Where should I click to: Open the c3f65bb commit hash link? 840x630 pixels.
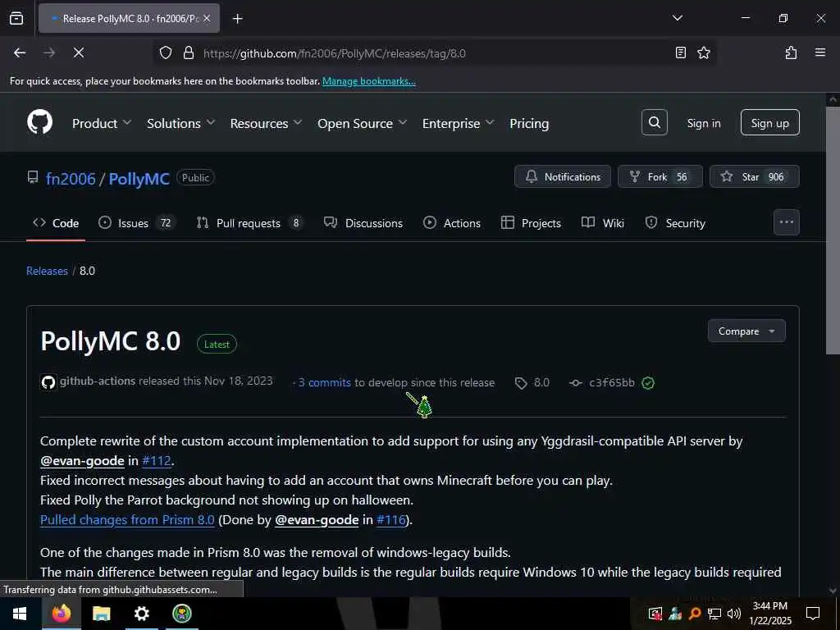(611, 382)
